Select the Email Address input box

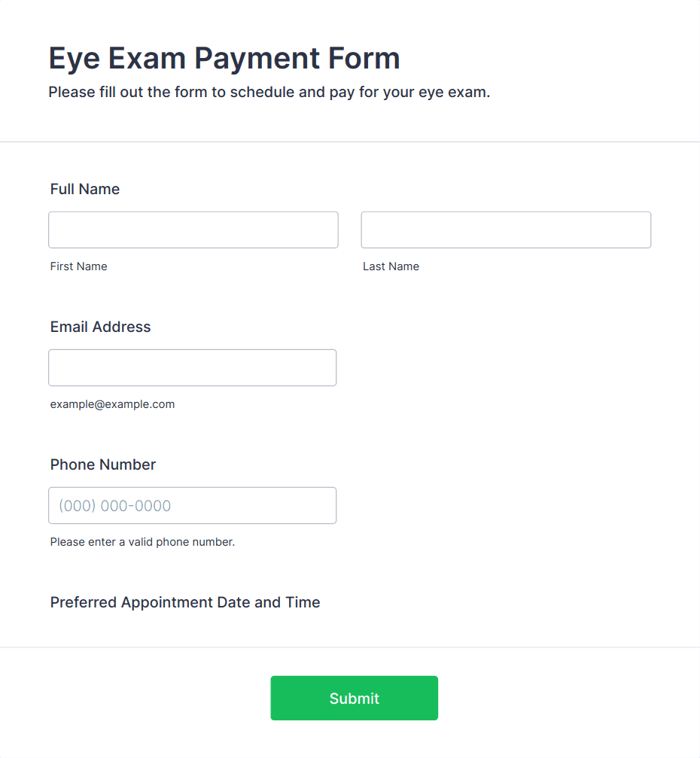[192, 367]
